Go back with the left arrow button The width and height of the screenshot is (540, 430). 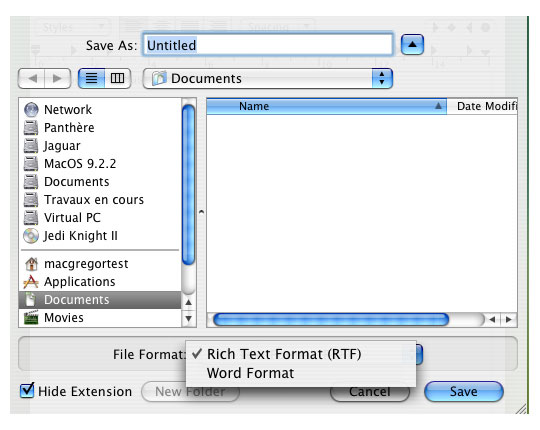click(x=32, y=78)
